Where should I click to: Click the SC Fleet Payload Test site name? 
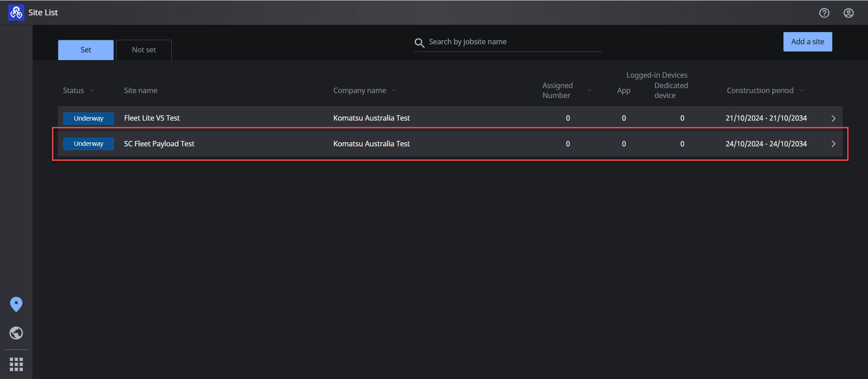(x=159, y=144)
